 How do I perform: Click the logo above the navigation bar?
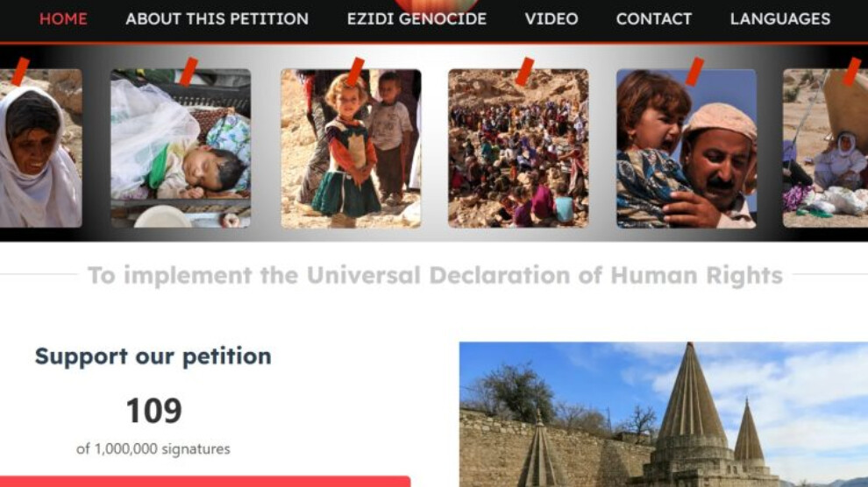[437, 5]
